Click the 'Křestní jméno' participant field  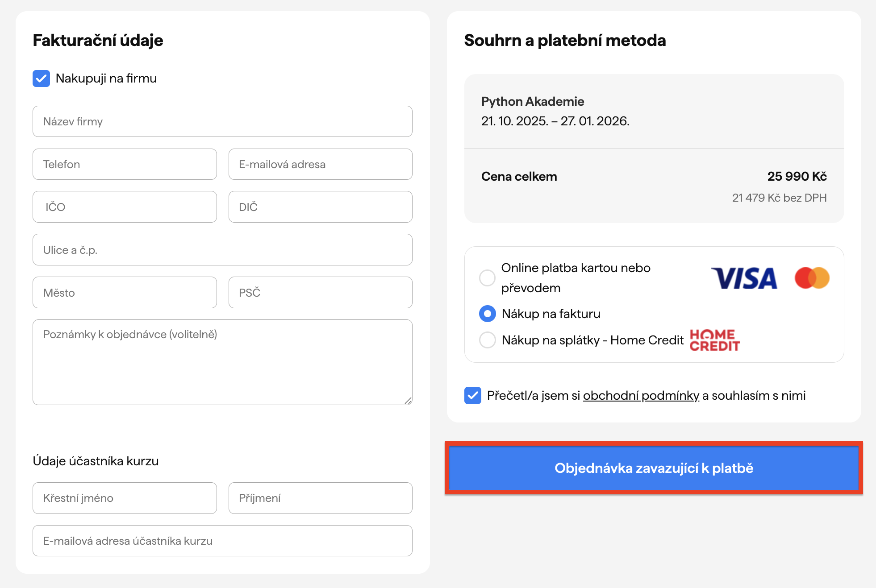click(x=125, y=498)
